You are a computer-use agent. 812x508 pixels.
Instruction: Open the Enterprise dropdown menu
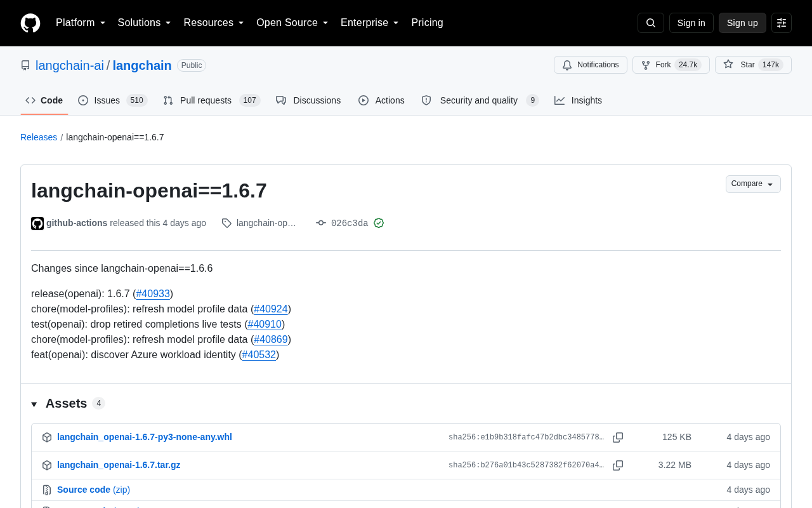pos(370,23)
